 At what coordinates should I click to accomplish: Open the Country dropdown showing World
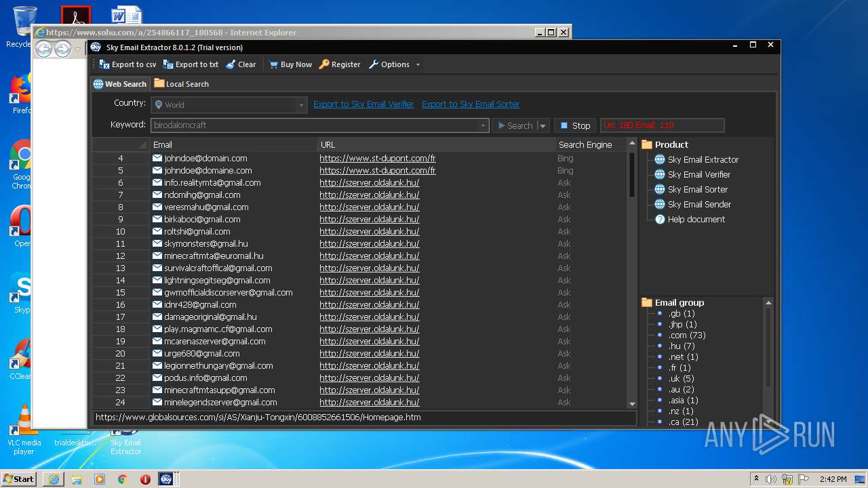click(229, 104)
